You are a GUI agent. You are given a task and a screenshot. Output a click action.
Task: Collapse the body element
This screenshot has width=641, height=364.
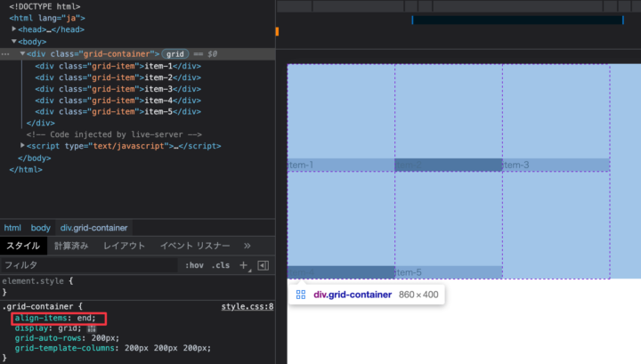14,41
